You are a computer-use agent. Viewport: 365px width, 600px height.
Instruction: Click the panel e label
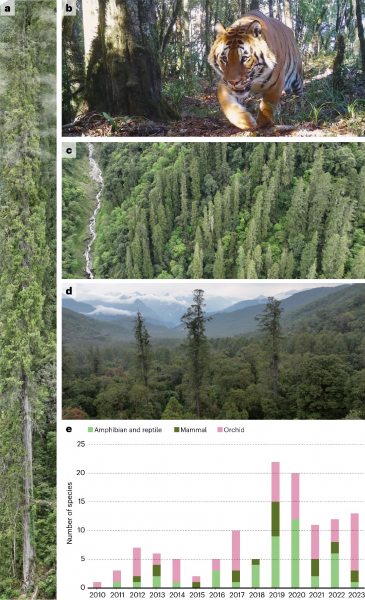tap(69, 429)
